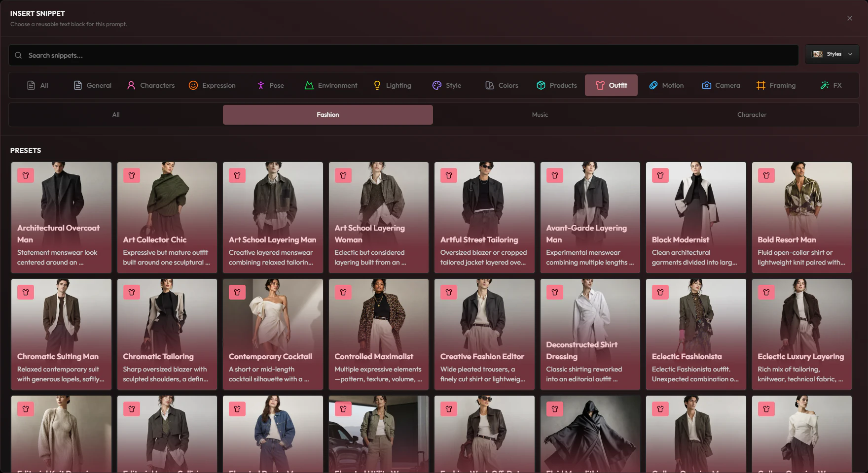868x473 pixels.
Task: Click the Colors swatch icon
Action: pos(490,85)
